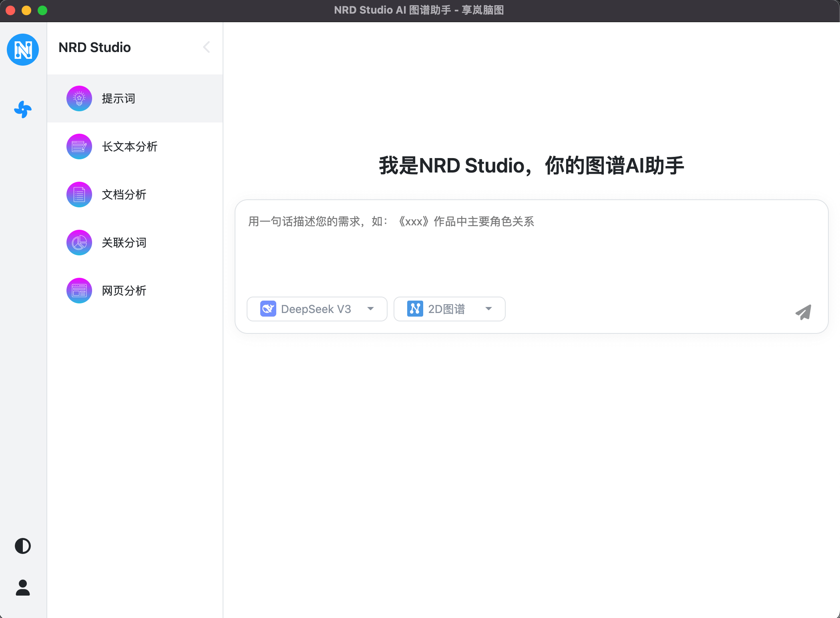Open the 文档分析 menu item
The width and height of the screenshot is (840, 618).
pos(135,195)
